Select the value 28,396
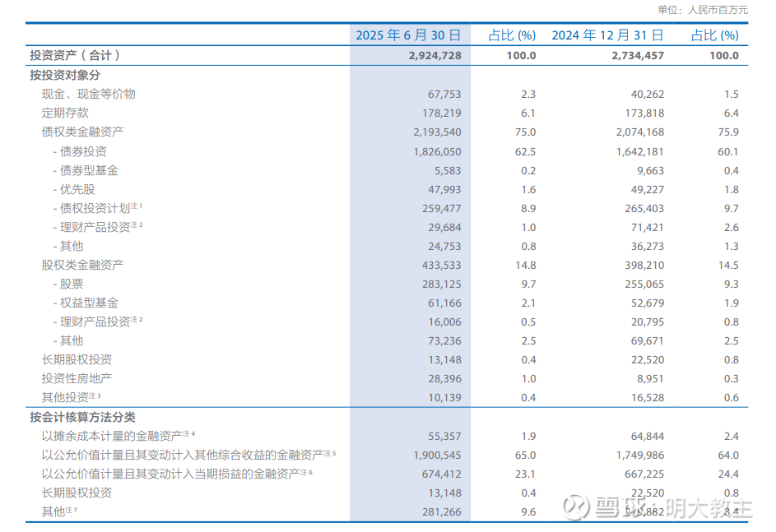The image size is (776, 532). (x=444, y=379)
